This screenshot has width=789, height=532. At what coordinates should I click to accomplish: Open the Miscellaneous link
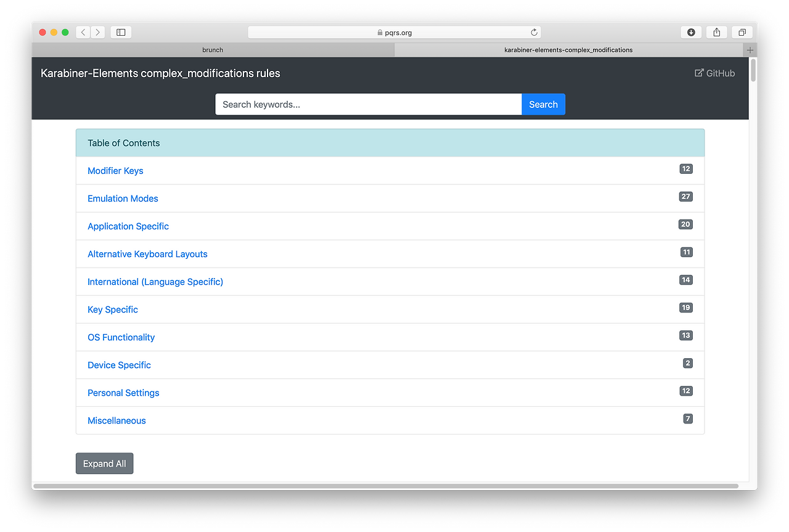[117, 420]
